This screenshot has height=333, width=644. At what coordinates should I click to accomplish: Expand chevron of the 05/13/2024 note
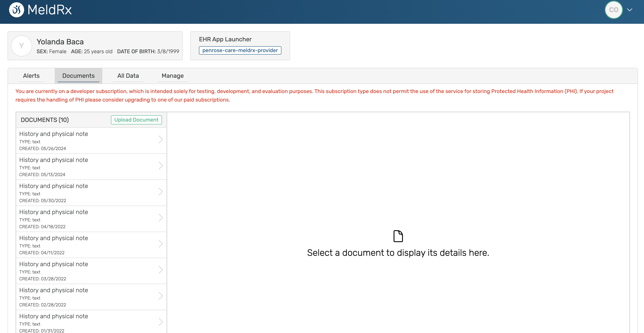[x=160, y=166]
